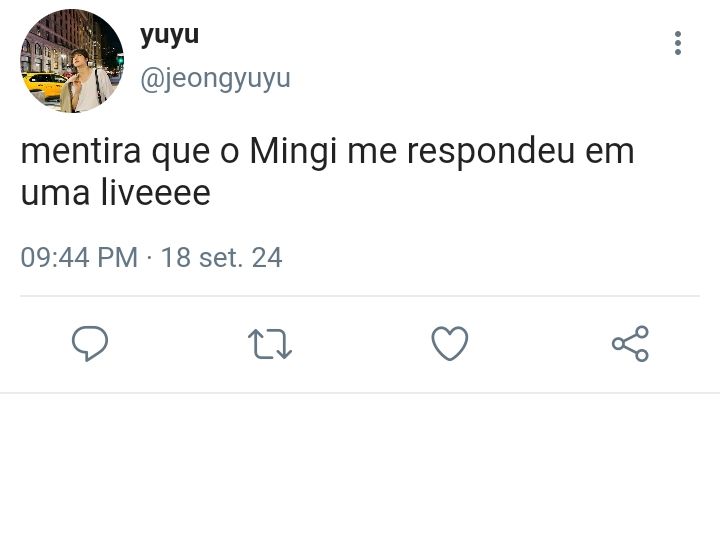Click the word respondeu in the tweet
Image resolution: width=720 pixels, height=540 pixels.
pos(491,152)
